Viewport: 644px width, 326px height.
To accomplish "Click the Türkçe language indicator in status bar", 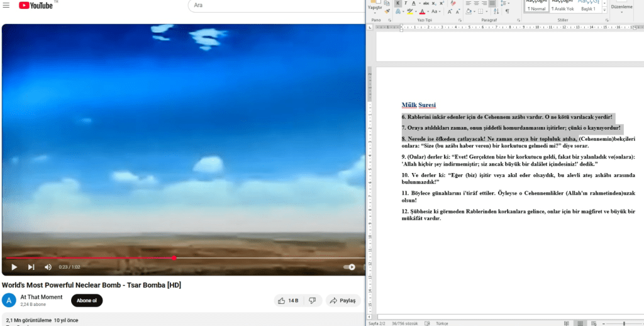I will coord(441,323).
